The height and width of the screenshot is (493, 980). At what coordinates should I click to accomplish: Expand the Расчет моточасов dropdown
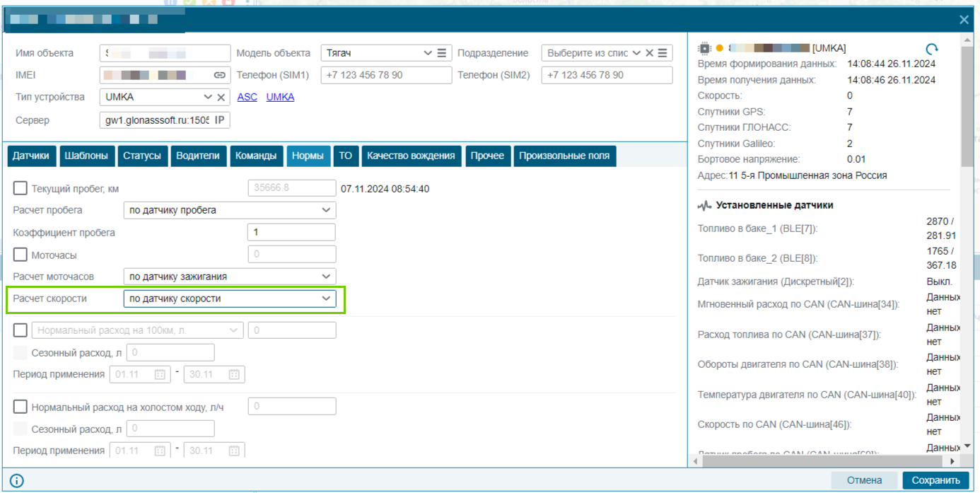[x=230, y=277]
